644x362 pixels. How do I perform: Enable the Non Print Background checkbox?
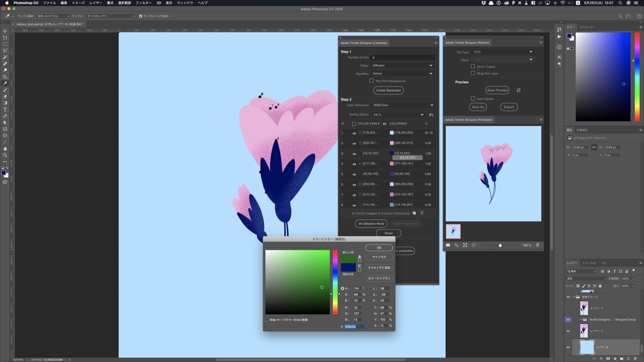[x=371, y=81]
